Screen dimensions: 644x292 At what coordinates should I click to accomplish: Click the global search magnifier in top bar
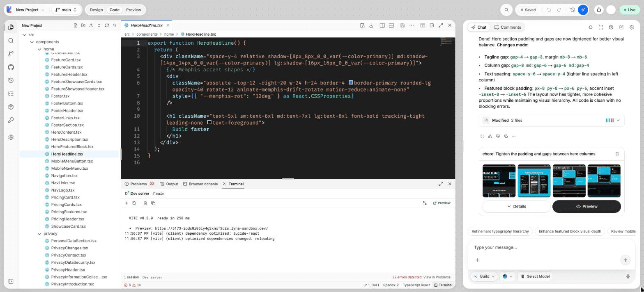[506, 10]
